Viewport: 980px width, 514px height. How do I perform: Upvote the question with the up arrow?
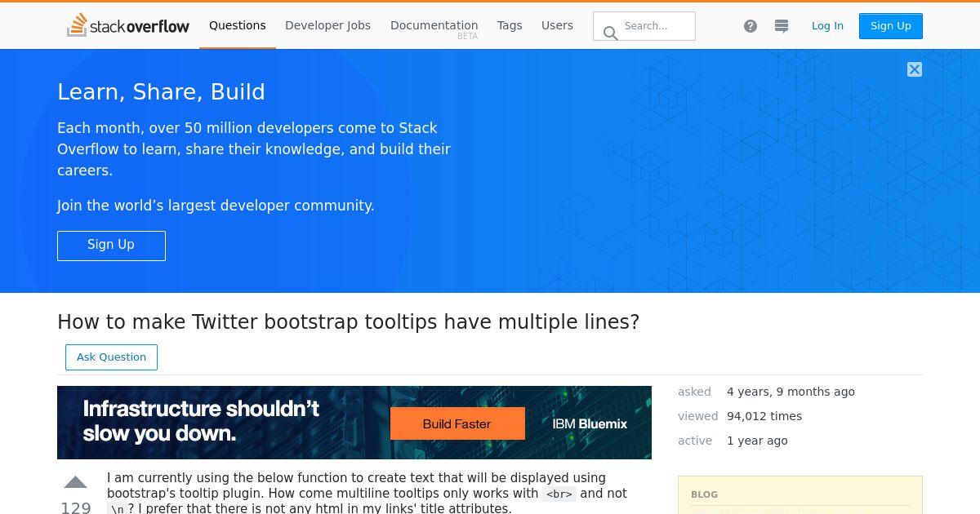75,482
